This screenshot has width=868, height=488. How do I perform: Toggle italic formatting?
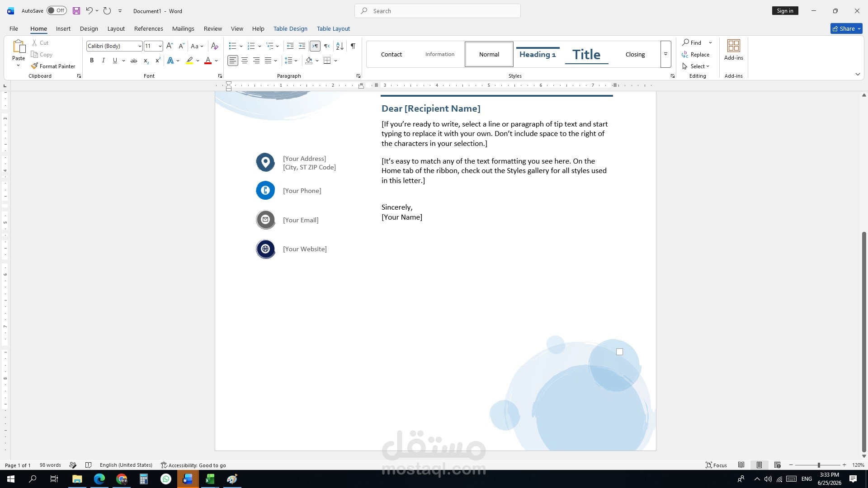pos(104,61)
